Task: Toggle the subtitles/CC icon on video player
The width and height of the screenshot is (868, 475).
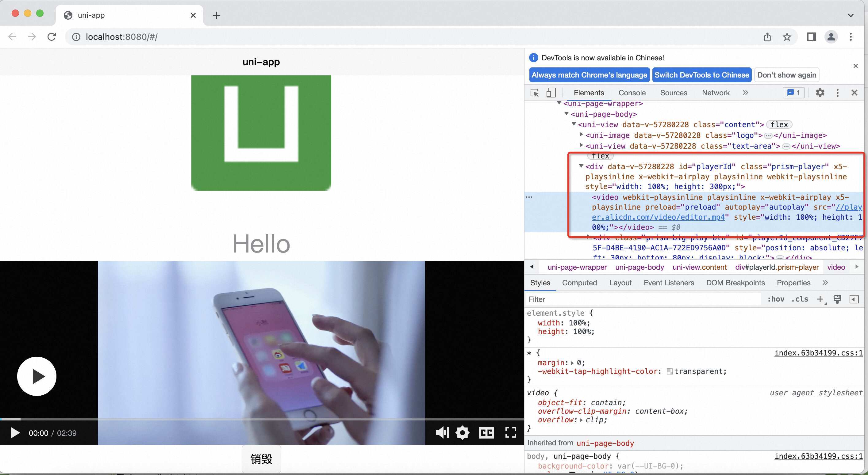Action: coord(487,433)
